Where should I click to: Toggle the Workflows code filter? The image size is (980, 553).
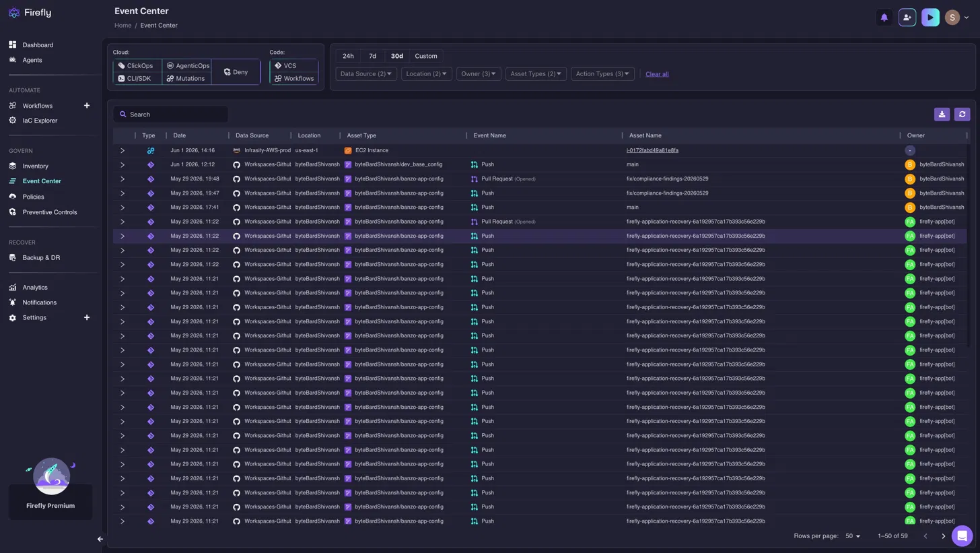point(294,78)
